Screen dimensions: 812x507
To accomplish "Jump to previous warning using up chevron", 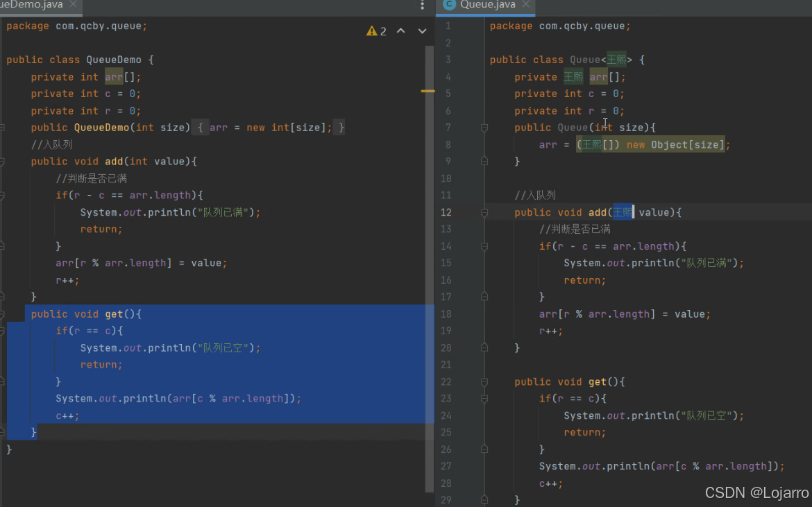I will tap(400, 31).
